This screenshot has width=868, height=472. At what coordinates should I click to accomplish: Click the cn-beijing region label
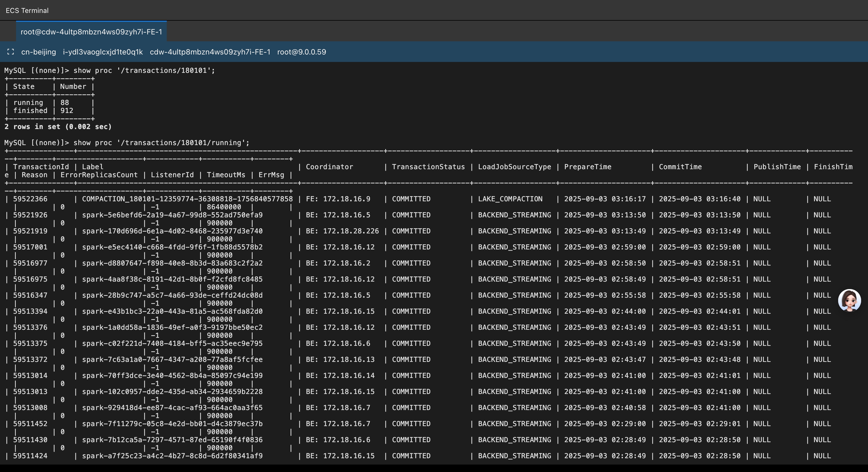tap(38, 52)
